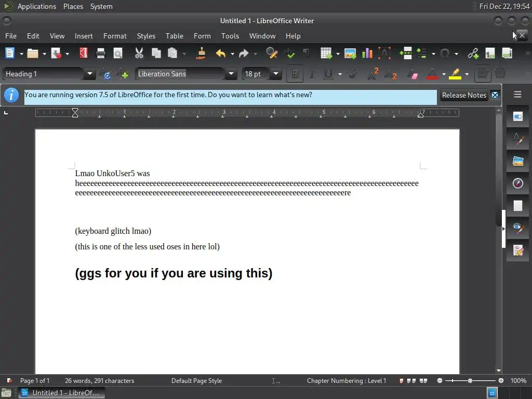Open sidebar Navigator compass panel
The width and height of the screenshot is (532, 399).
point(518,183)
